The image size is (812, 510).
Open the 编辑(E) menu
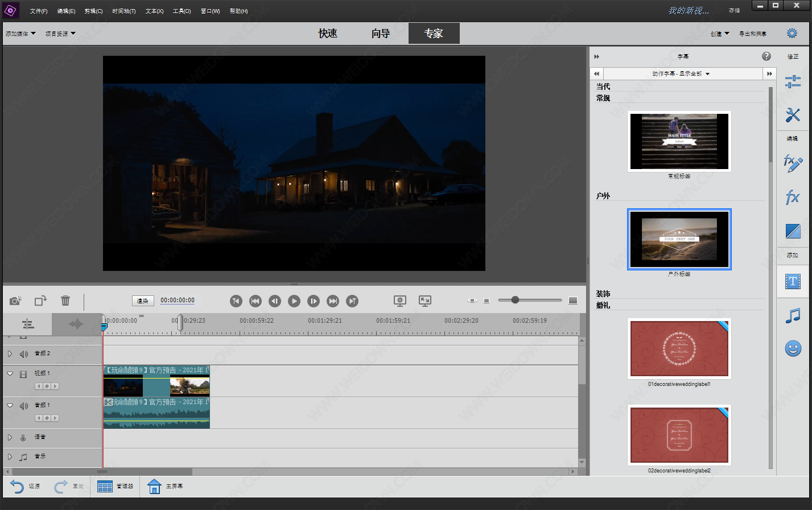pyautogui.click(x=66, y=11)
